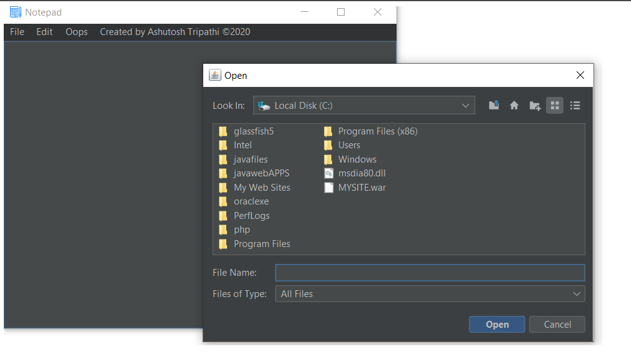
Task: Go up one folder level icon
Action: pos(494,106)
